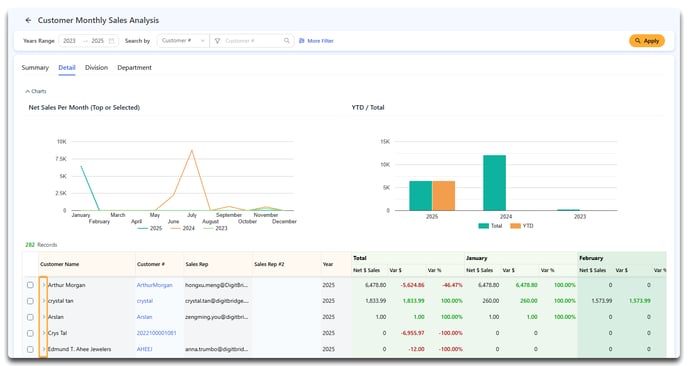Click the filter funnel icon

point(217,41)
